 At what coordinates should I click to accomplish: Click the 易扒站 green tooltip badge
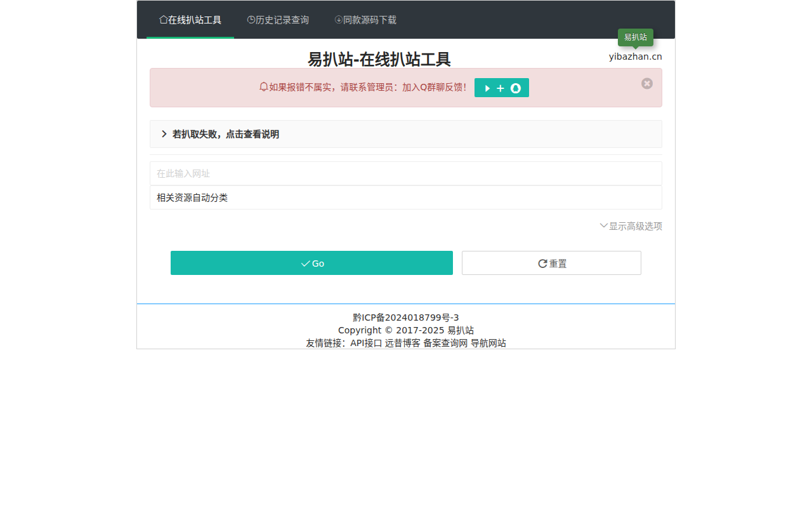636,37
